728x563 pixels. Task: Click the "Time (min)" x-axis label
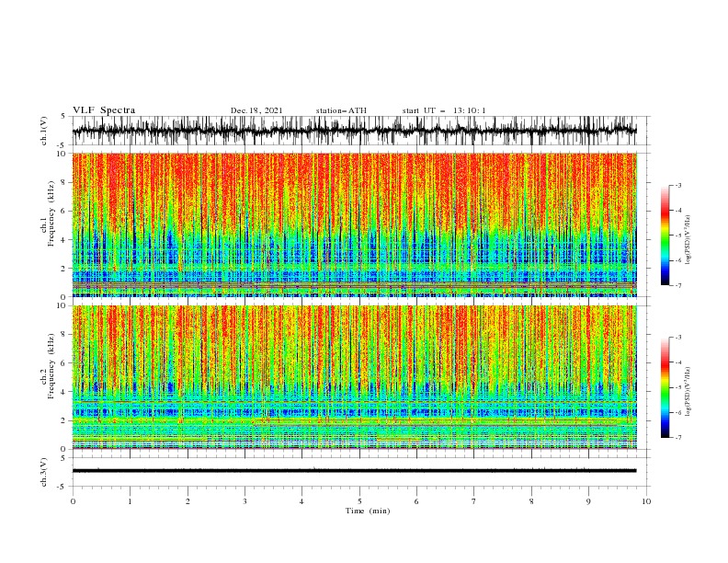368,511
